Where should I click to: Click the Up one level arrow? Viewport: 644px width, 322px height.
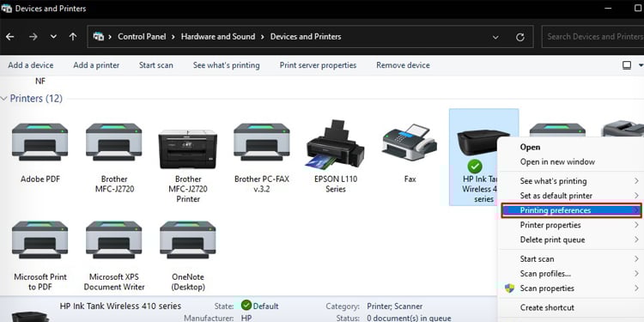point(73,37)
